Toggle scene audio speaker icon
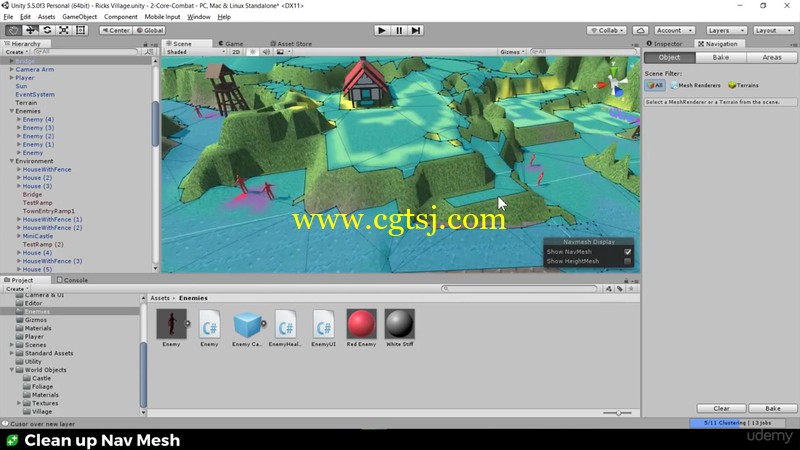 point(266,52)
